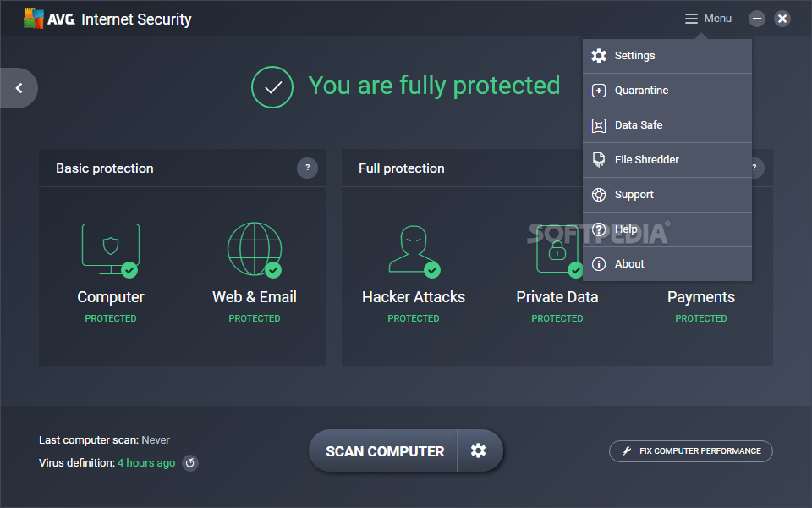812x508 pixels.
Task: Open the Web & Email globe icon
Action: [x=255, y=250]
